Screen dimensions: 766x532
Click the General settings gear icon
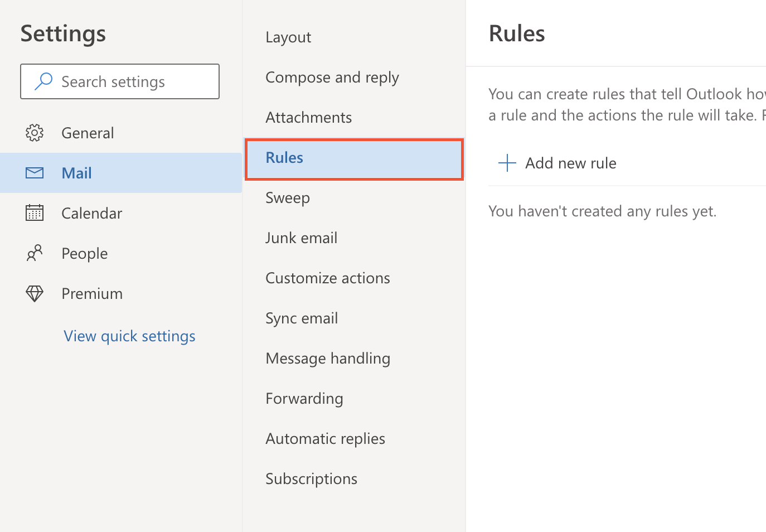click(35, 133)
